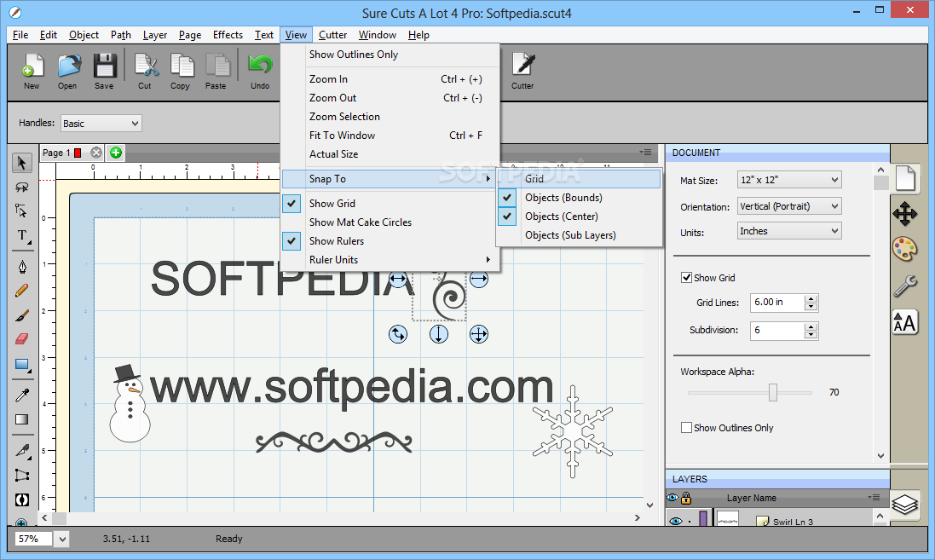Image resolution: width=935 pixels, height=560 pixels.
Task: Open the Cutter menu
Action: pos(332,35)
